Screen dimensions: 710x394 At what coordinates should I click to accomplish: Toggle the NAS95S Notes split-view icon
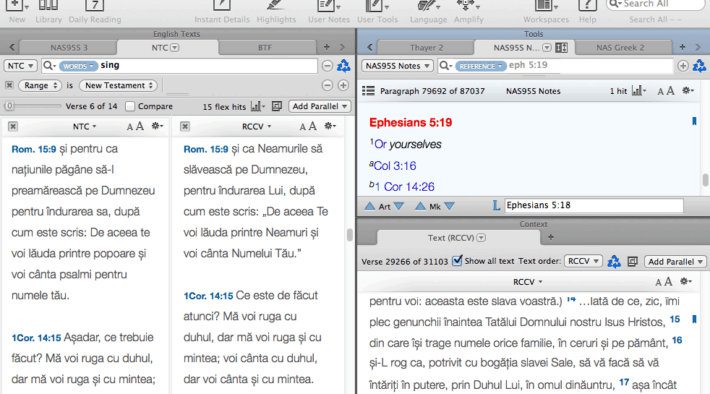pyautogui.click(x=561, y=48)
